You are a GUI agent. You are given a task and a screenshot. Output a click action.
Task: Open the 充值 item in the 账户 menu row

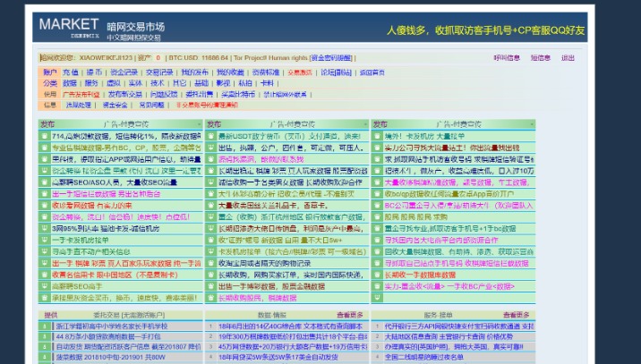71,72
